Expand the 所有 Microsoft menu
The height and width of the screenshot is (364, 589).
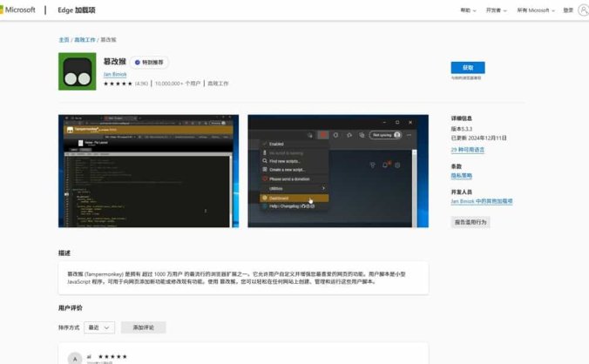point(535,10)
